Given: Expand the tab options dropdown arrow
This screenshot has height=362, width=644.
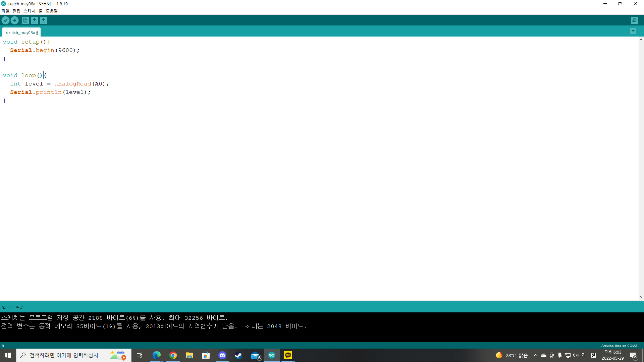Looking at the screenshot, I should pos(633,31).
